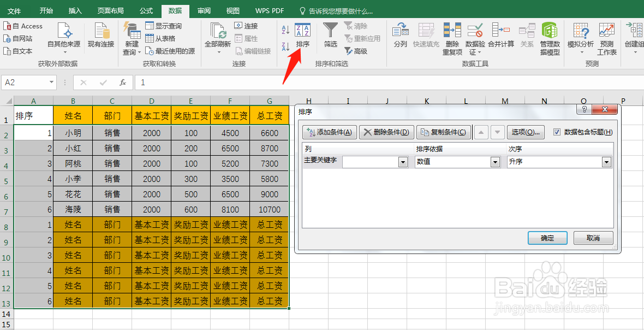The width and height of the screenshot is (644, 330).
Task: Click 预测工作表 forecast sheet
Action: click(x=607, y=39)
